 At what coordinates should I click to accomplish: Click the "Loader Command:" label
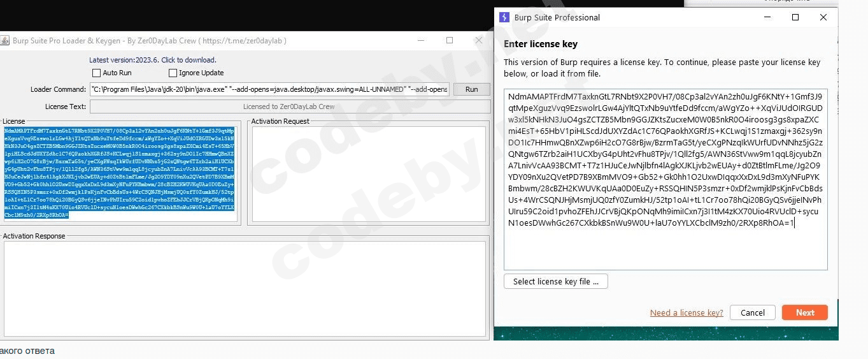coord(58,89)
